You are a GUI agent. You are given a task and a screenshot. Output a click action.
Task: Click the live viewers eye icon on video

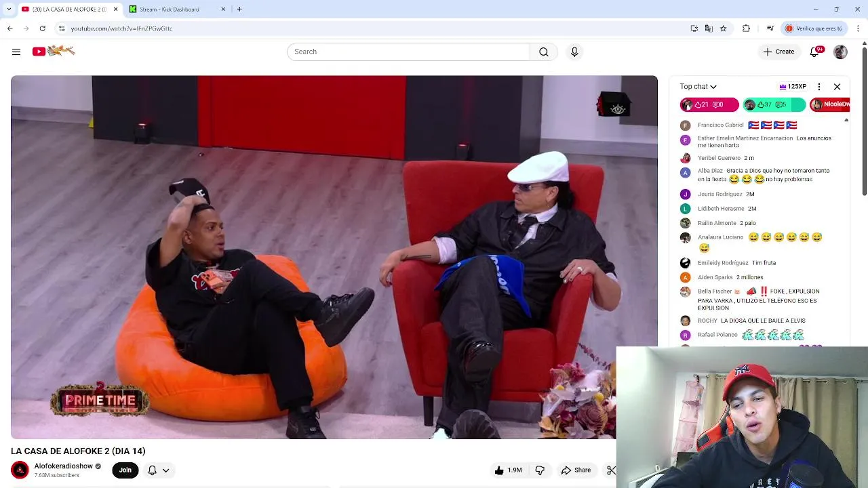click(x=617, y=109)
